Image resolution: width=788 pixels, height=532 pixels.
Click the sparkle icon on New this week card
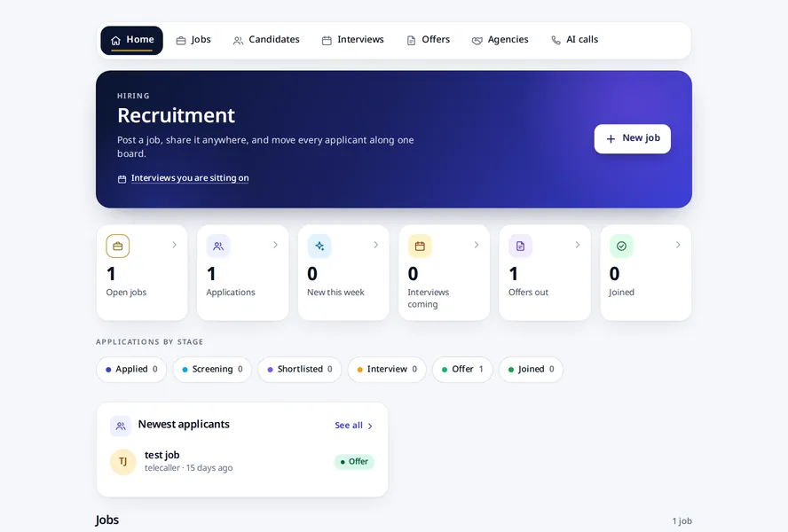319,246
